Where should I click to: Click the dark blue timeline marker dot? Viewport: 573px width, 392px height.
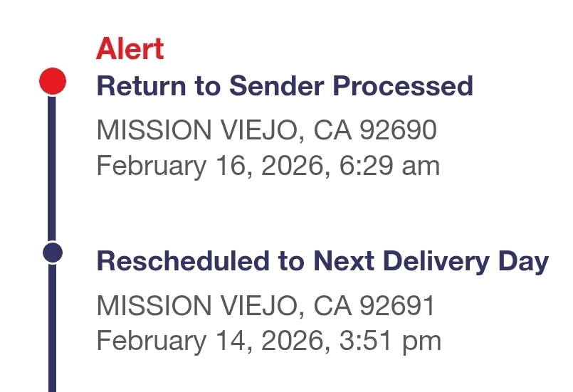(52, 252)
